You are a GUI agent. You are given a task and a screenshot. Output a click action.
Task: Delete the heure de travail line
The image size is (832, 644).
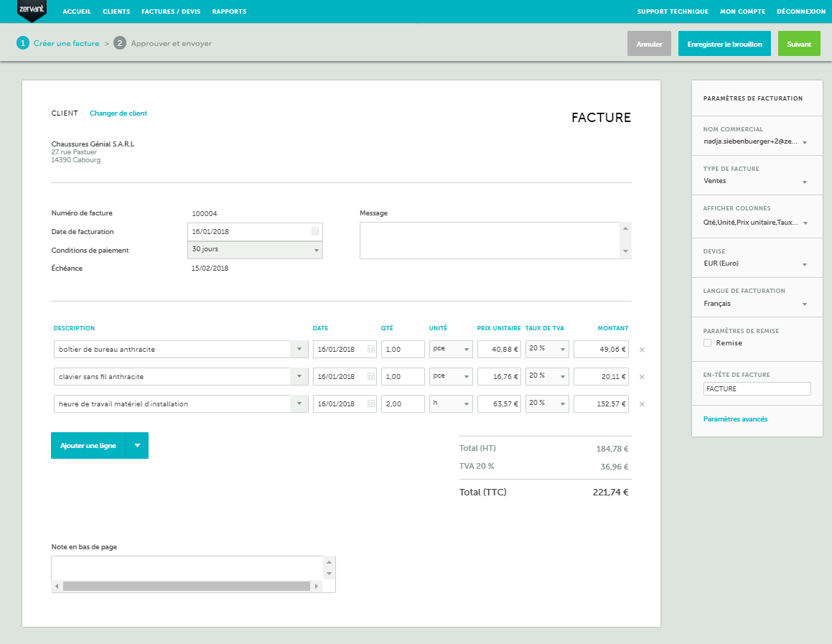(x=642, y=404)
